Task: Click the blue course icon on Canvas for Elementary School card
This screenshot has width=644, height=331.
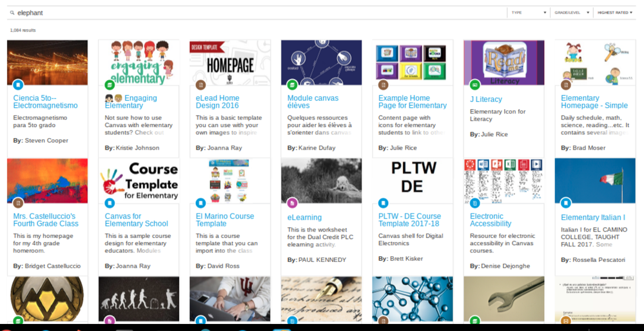Action: pyautogui.click(x=109, y=203)
